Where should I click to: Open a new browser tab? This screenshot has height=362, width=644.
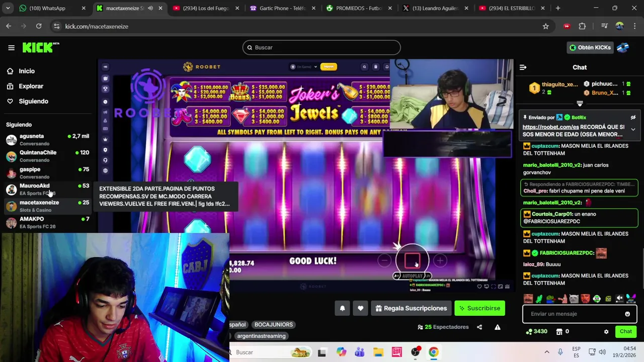(x=557, y=8)
